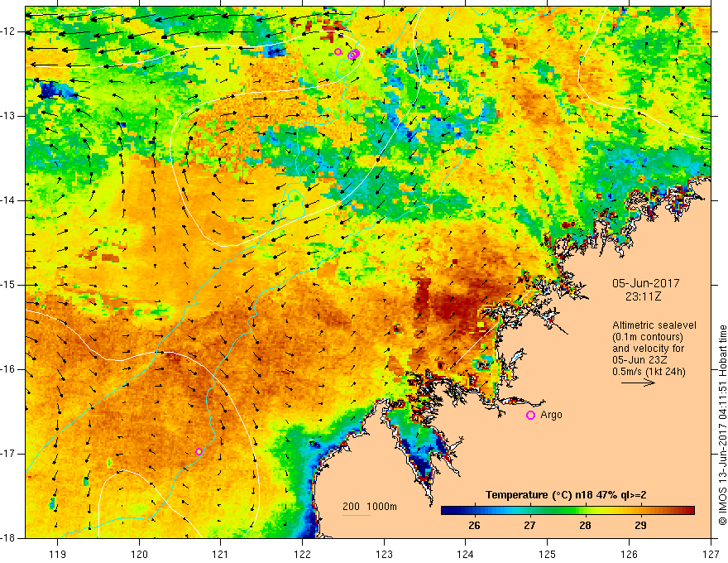728x563 pixels.
Task: Click the '120' longitude axis label
Action: coord(139,554)
